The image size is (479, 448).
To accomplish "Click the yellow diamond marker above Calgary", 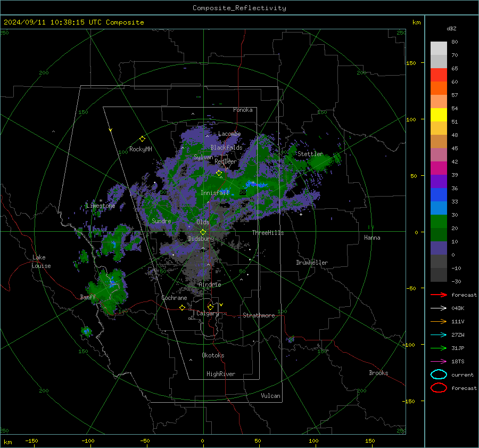I will point(210,307).
